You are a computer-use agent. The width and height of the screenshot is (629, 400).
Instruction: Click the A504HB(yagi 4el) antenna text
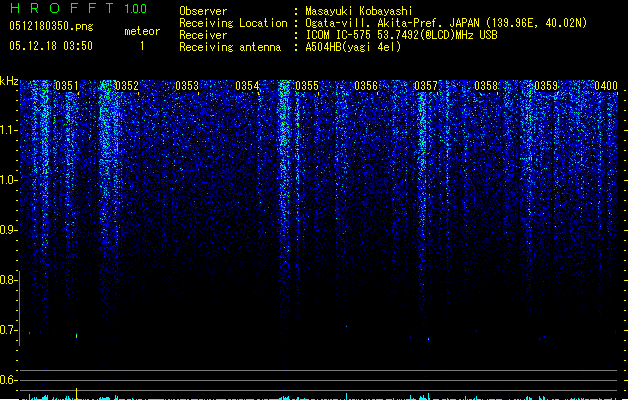click(353, 47)
